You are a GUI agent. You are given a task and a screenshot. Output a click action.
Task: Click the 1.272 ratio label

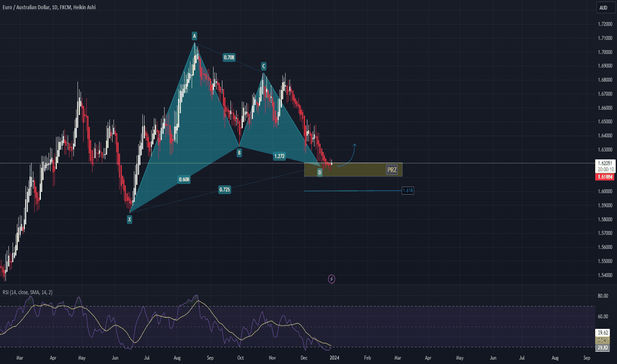pyautogui.click(x=279, y=156)
